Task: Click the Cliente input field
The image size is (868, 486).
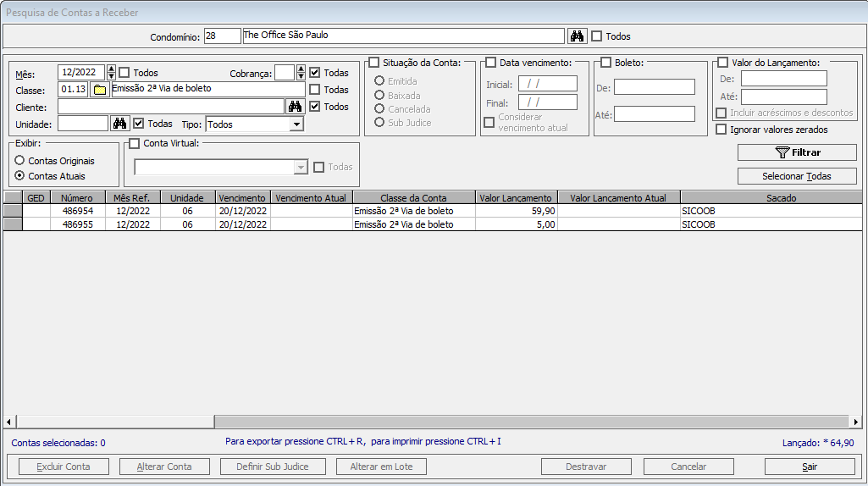Action: (x=171, y=107)
